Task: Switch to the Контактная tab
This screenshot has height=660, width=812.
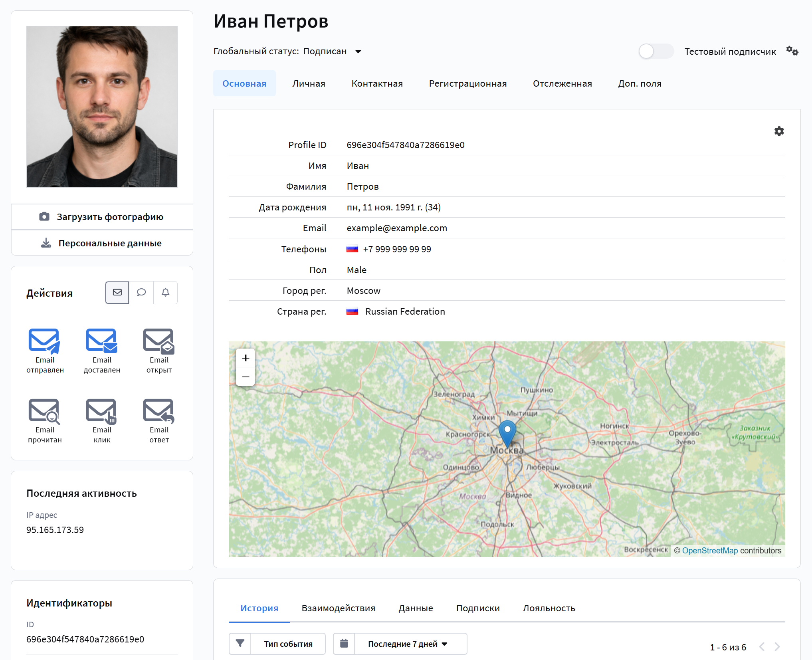Action: click(377, 83)
